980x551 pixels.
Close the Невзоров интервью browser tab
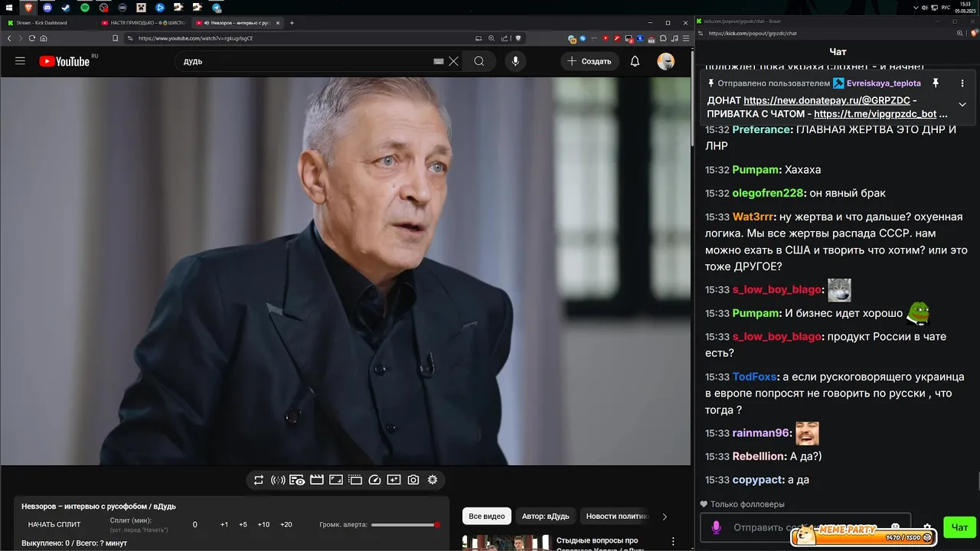coord(278,23)
